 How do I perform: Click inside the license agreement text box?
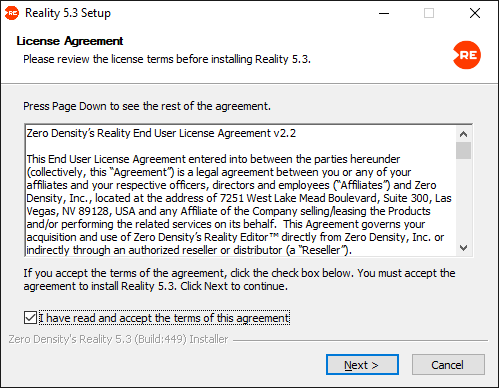pyautogui.click(x=241, y=191)
